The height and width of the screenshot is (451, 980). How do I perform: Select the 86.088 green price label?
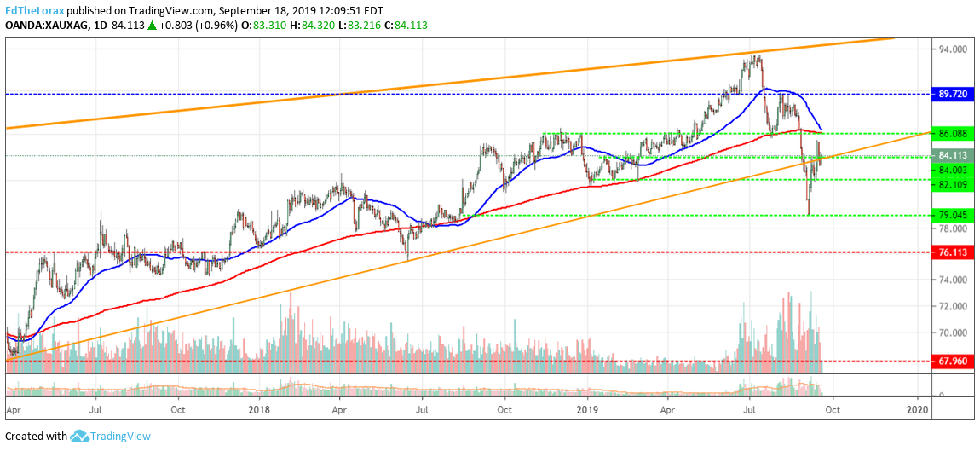coord(953,133)
